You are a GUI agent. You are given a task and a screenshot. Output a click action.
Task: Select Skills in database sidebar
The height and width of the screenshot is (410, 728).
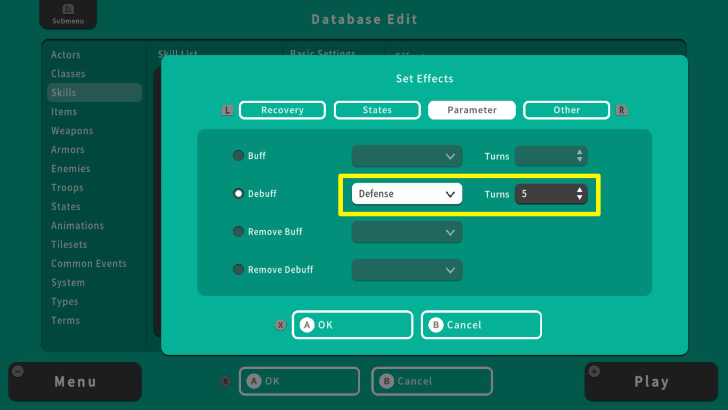coord(94,93)
